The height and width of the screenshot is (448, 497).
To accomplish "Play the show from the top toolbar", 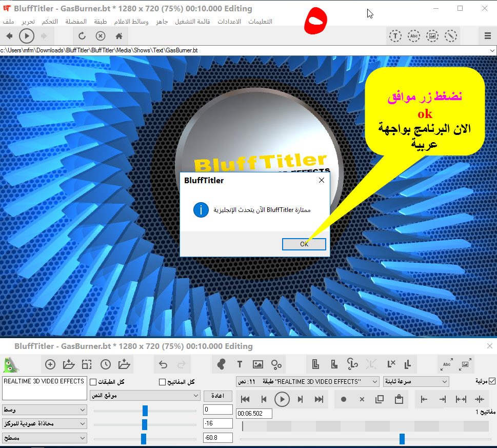I will point(27,36).
